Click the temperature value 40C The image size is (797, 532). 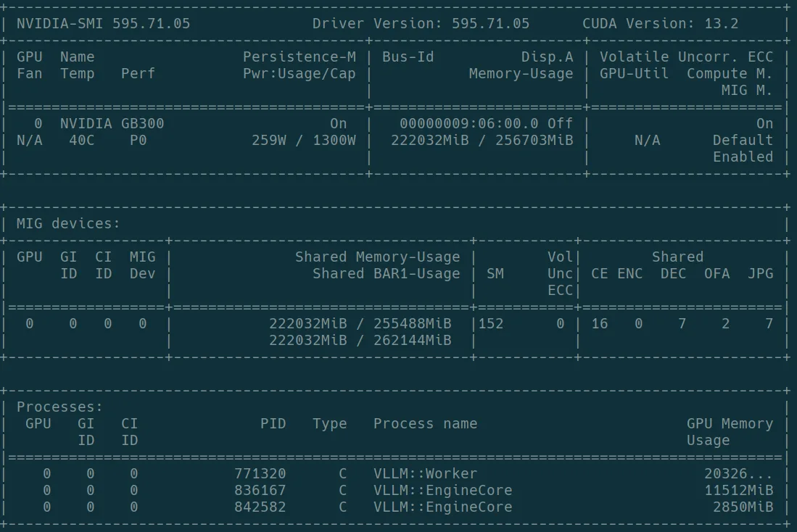(x=81, y=140)
